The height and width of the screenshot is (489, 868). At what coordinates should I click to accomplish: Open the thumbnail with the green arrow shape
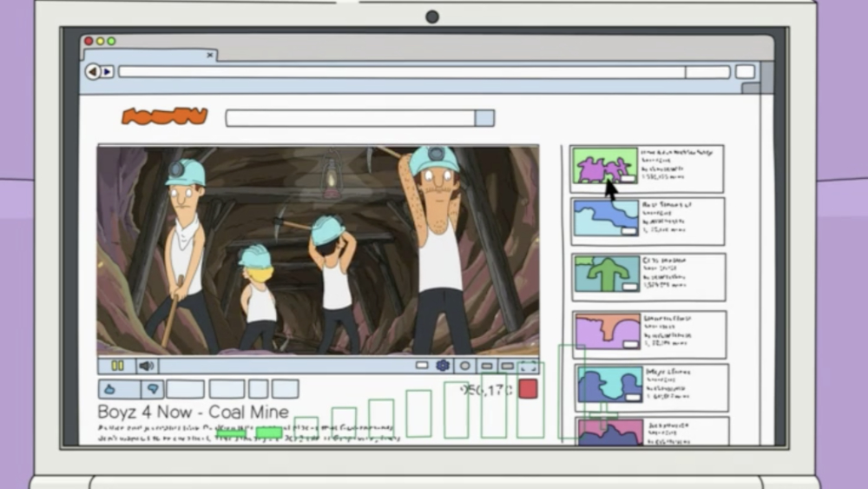[607, 274]
